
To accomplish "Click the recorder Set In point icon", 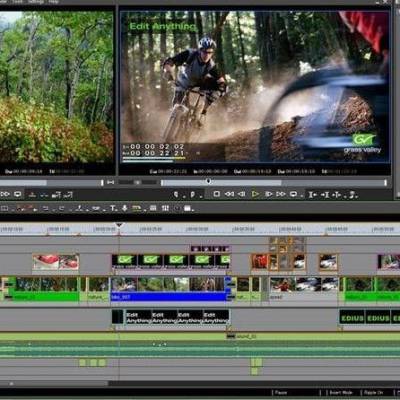I will (176, 194).
